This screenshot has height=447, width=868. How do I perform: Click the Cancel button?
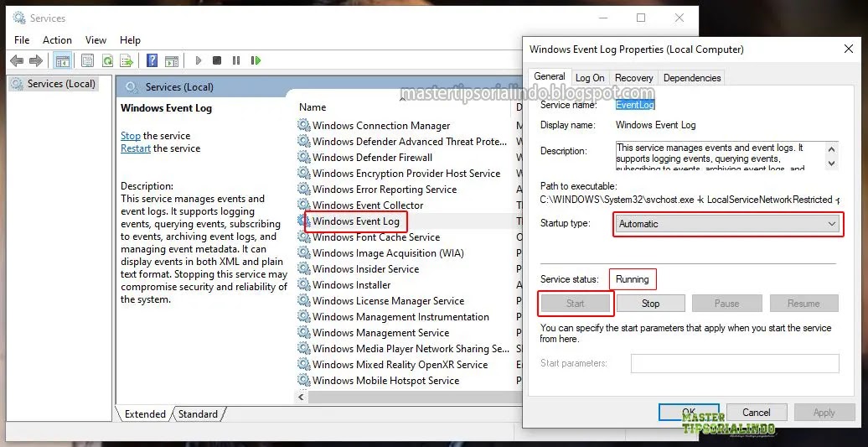757,412
